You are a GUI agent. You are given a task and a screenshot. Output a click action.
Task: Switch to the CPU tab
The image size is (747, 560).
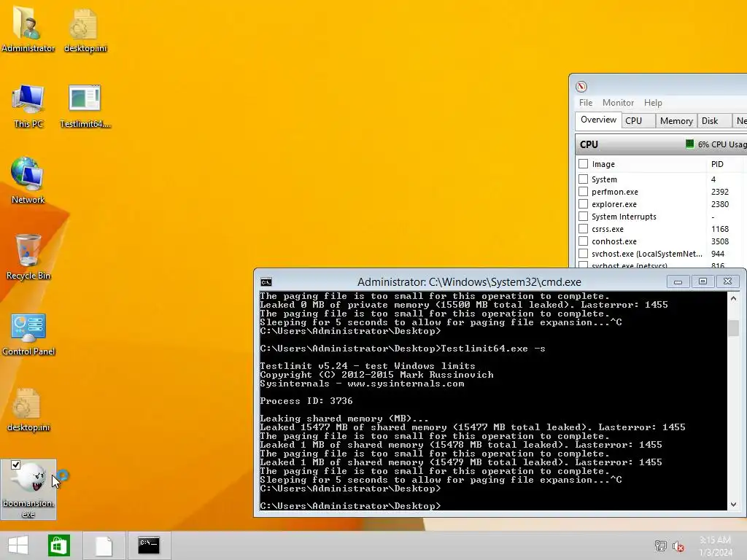point(638,121)
